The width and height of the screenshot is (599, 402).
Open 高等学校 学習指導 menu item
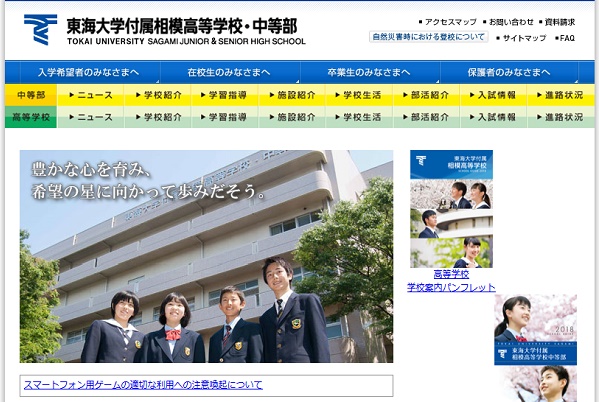(225, 117)
